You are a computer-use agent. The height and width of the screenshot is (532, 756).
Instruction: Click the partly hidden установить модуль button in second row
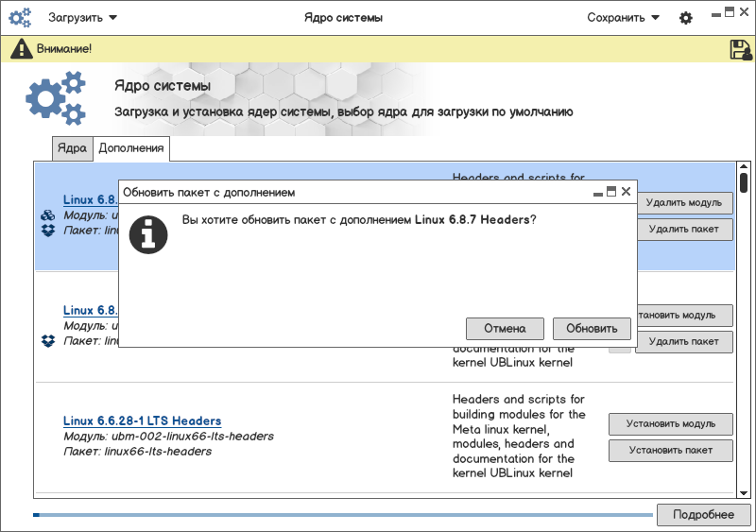(x=685, y=316)
